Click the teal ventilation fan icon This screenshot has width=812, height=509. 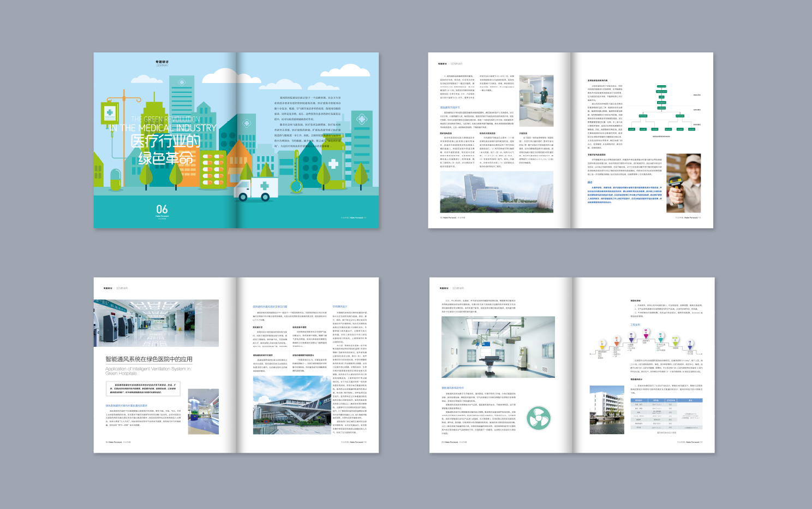[538, 418]
